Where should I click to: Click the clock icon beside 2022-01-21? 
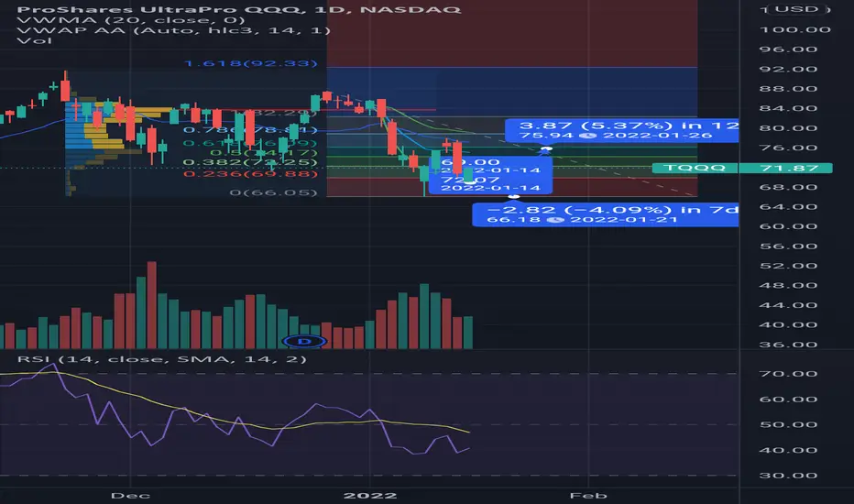(x=554, y=220)
